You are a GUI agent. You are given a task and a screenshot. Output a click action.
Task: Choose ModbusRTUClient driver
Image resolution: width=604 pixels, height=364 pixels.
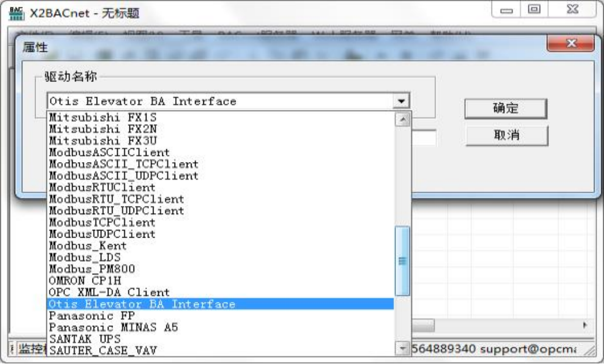click(x=220, y=187)
